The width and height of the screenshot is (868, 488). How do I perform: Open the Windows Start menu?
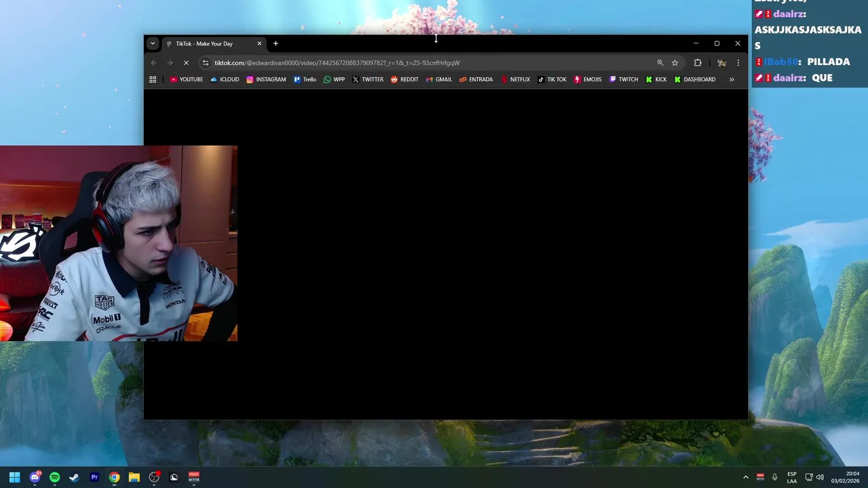click(x=15, y=477)
